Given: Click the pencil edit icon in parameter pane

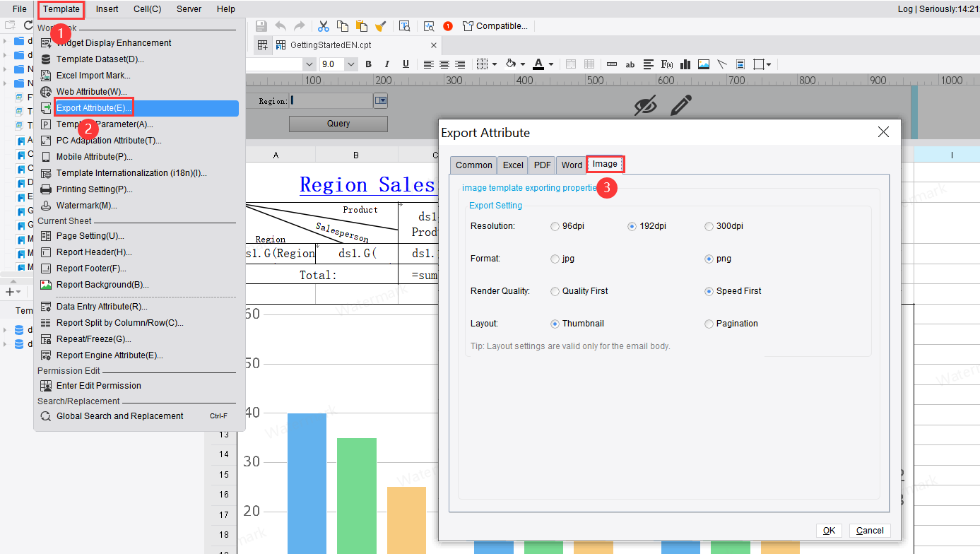Looking at the screenshot, I should (681, 106).
